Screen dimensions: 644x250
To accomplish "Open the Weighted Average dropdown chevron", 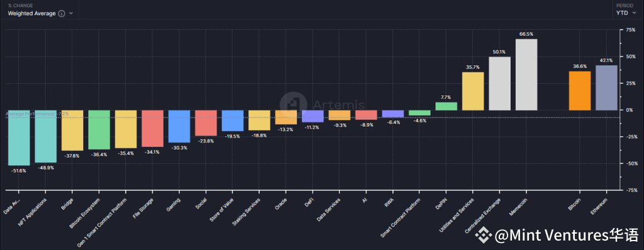I will coord(71,13).
